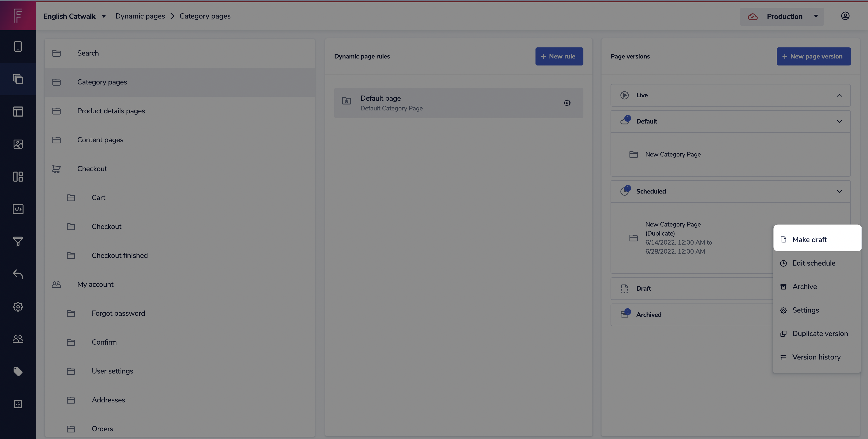
Task: Collapse the Default versions section chevron
Action: coord(839,121)
